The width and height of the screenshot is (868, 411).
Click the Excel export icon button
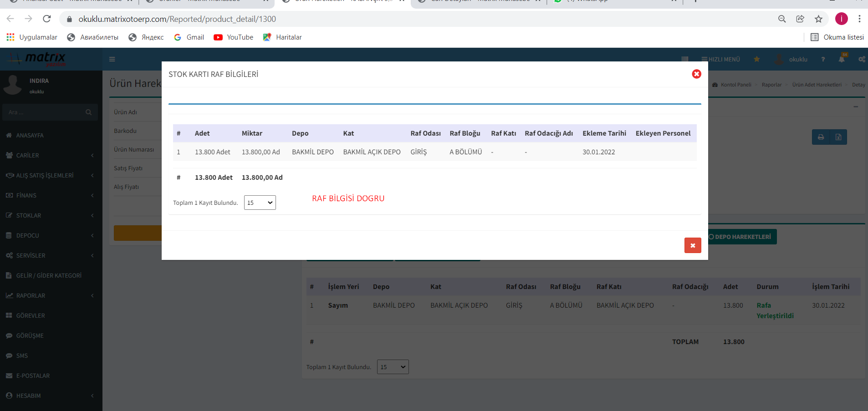click(x=838, y=137)
